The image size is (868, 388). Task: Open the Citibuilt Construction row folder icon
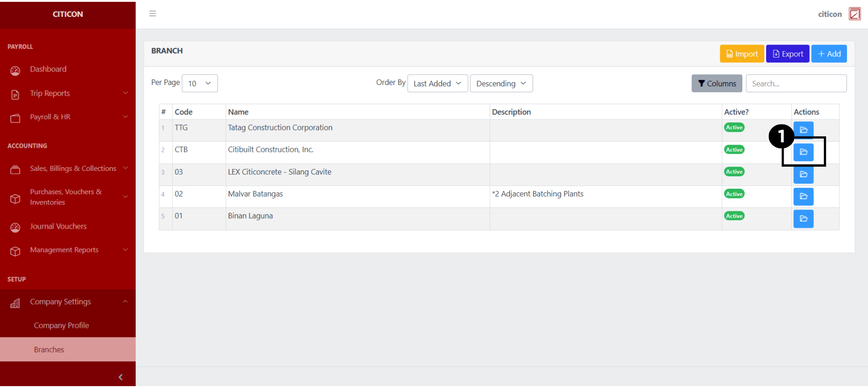[x=803, y=152]
